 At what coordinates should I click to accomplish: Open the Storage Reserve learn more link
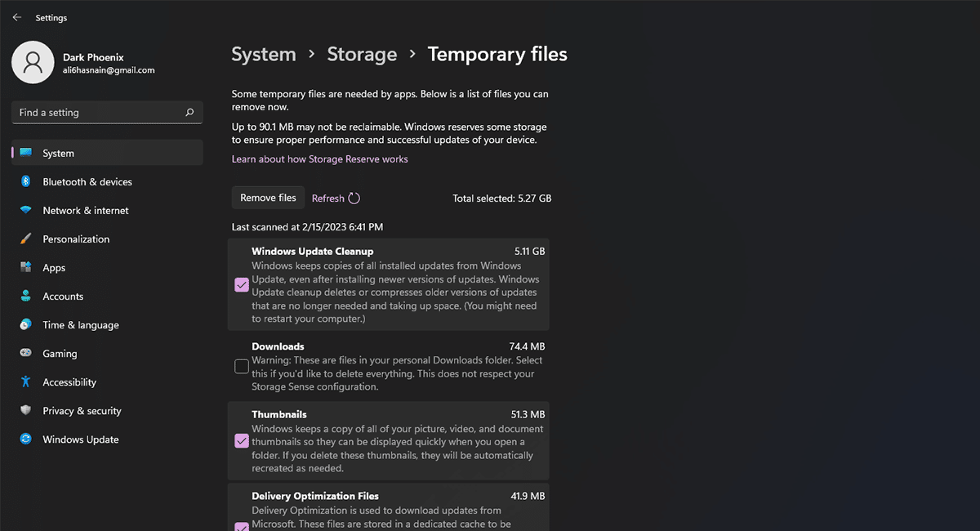click(319, 159)
